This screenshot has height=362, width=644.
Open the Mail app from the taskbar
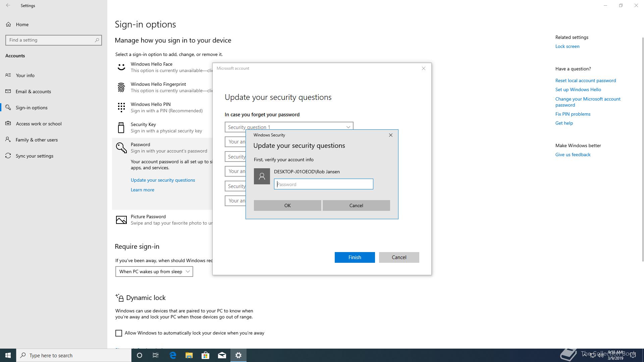pos(222,355)
